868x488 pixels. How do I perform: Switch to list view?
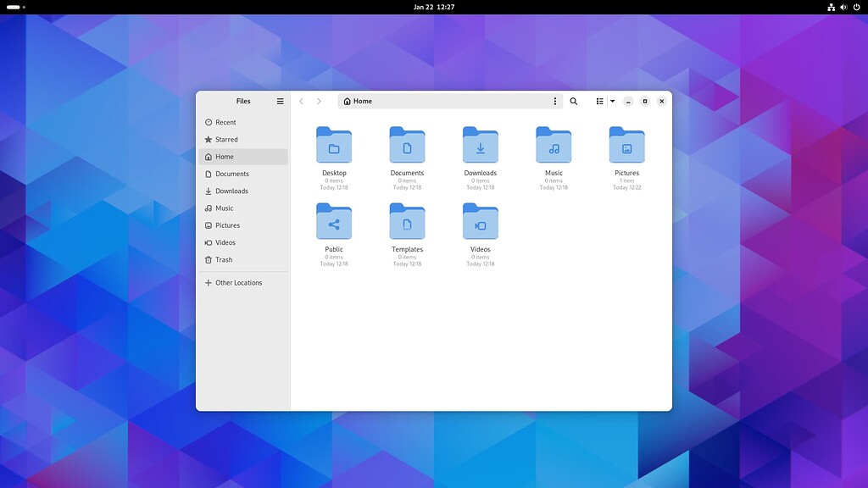point(600,101)
